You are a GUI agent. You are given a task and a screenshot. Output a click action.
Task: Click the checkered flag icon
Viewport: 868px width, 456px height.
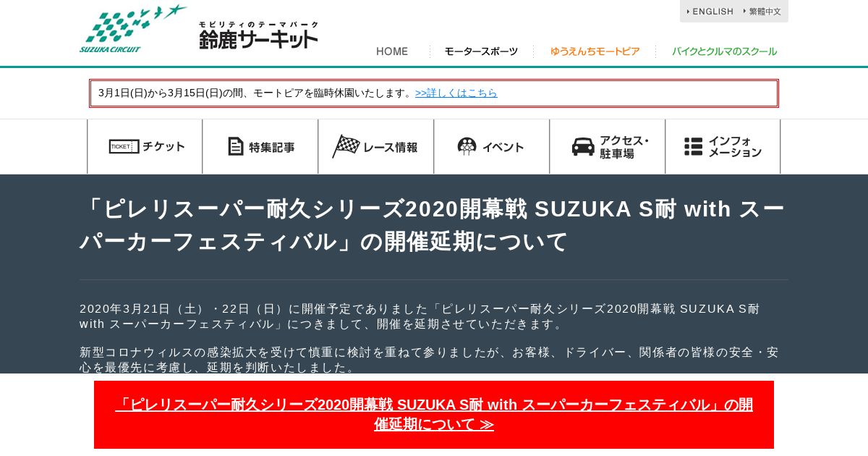[x=346, y=146]
